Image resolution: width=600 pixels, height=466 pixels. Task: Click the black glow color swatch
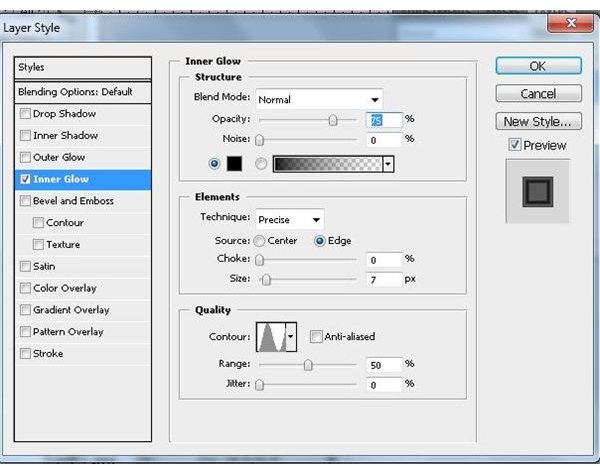point(234,164)
